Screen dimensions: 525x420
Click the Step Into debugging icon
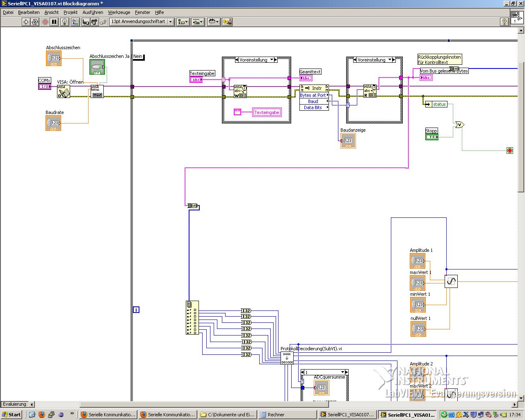tap(86, 22)
